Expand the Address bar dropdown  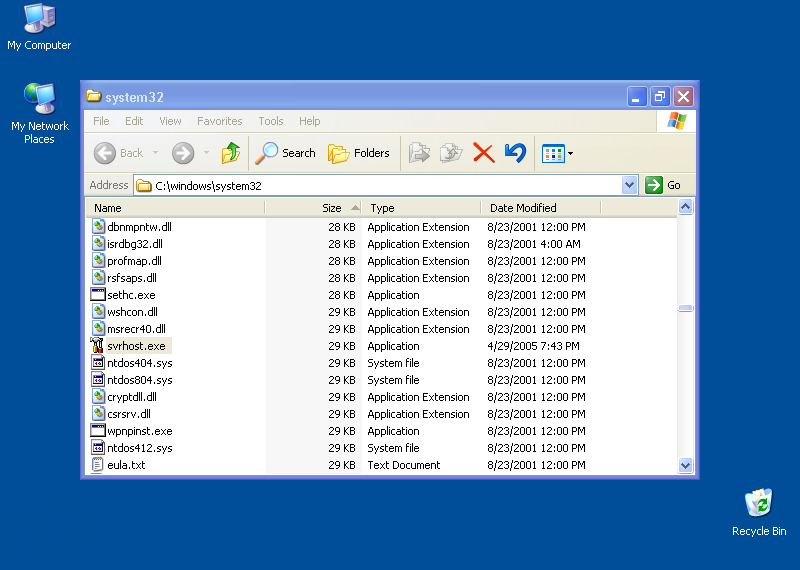[x=630, y=185]
